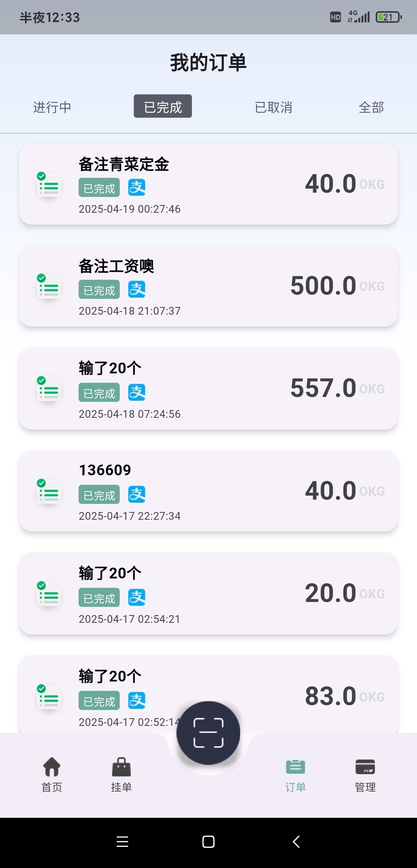
Task: Tap order list icon beside 备注工资噢
Action: [x=49, y=288]
